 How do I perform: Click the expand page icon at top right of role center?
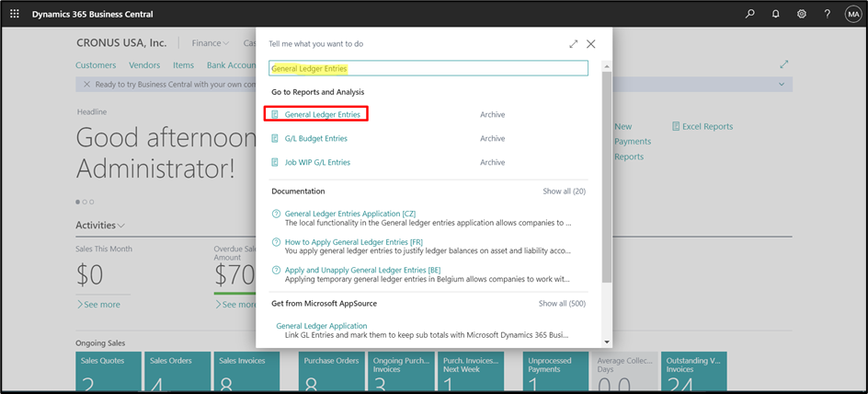(783, 64)
